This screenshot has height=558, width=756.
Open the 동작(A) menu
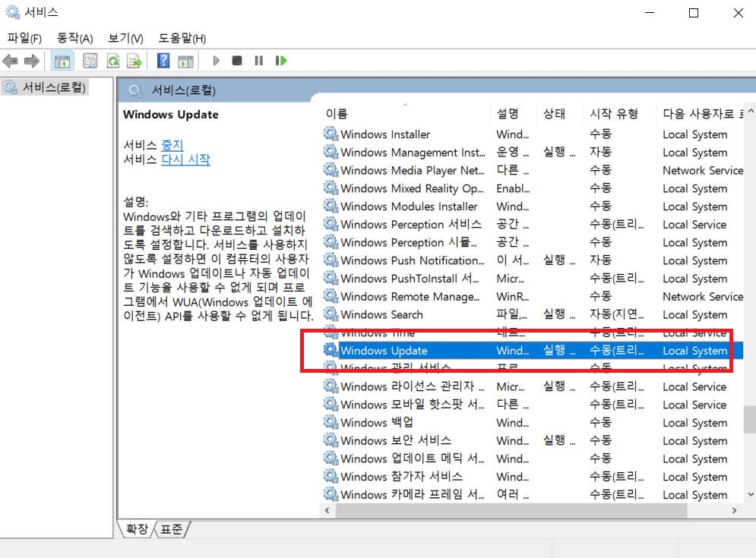point(74,38)
